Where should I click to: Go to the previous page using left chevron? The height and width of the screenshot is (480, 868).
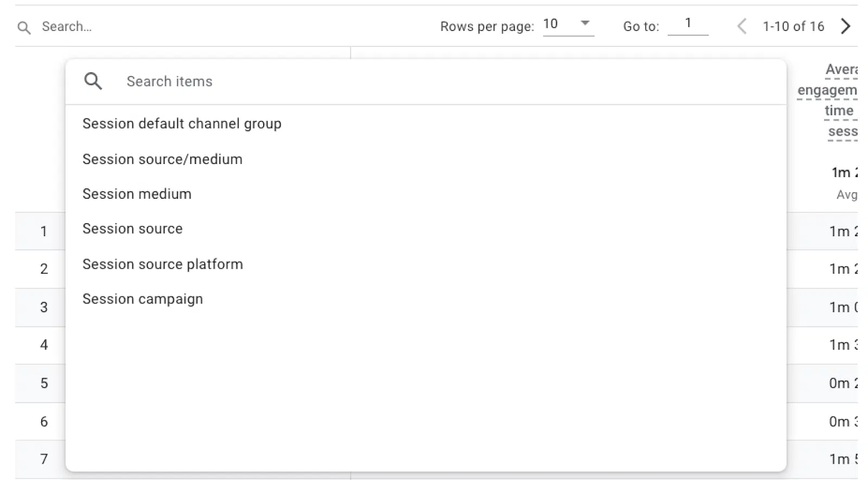pos(742,26)
